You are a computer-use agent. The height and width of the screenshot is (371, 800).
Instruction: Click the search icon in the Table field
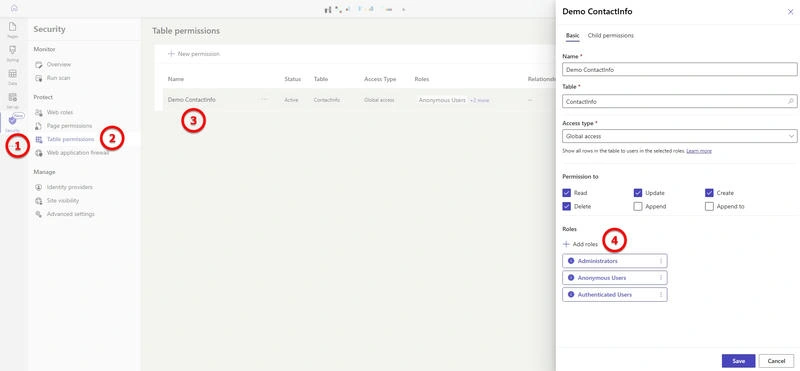pyautogui.click(x=790, y=102)
